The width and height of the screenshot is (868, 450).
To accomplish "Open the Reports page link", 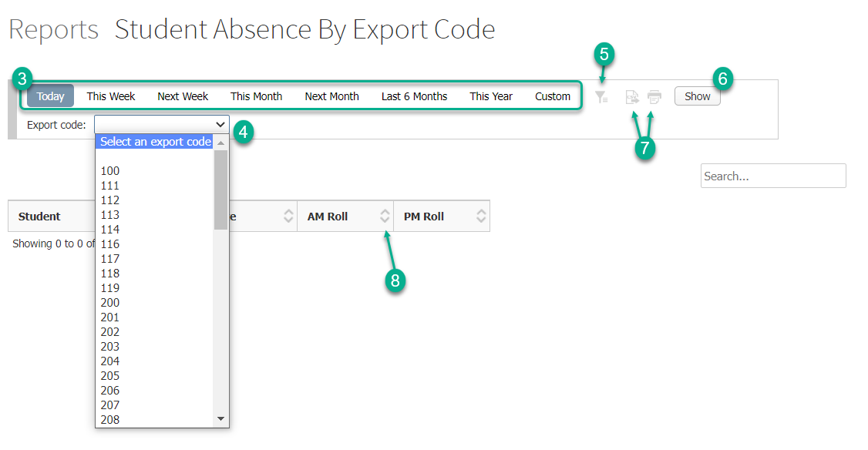I will (x=52, y=29).
